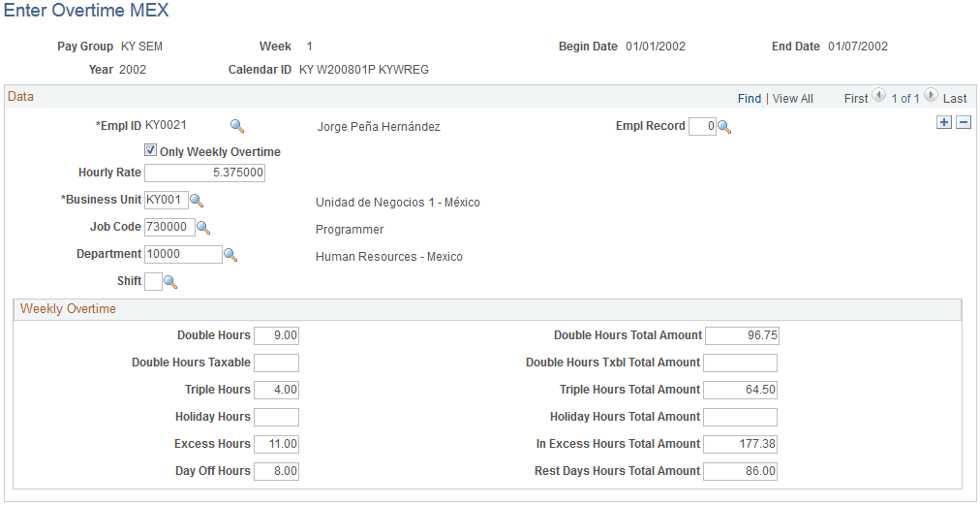980x505 pixels.
Task: Select the Empl ID value KY0021
Action: coord(166,124)
